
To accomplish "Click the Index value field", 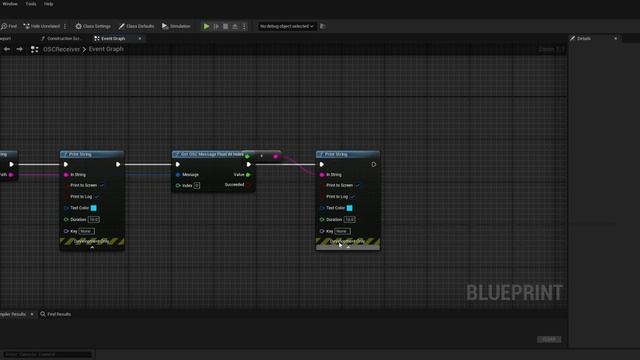I will tap(197, 186).
